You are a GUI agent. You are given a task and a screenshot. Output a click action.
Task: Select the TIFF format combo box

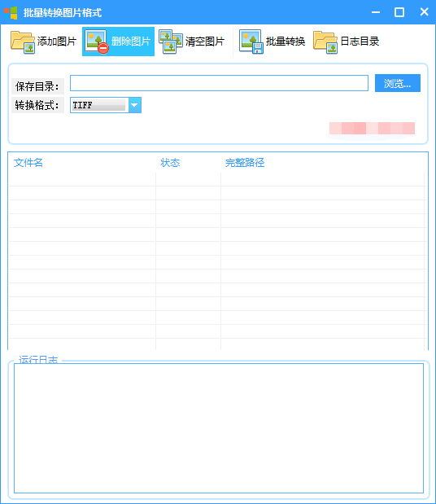tap(106, 105)
